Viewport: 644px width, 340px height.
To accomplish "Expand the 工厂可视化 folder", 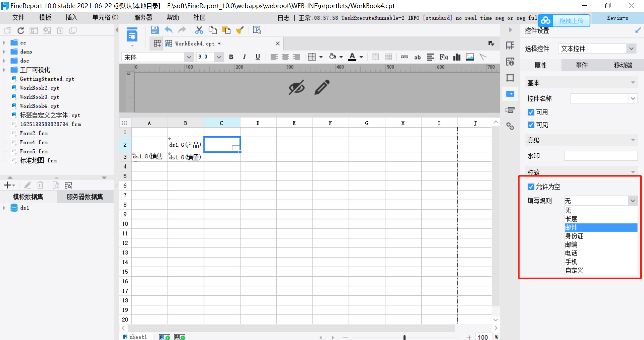I will (x=4, y=70).
